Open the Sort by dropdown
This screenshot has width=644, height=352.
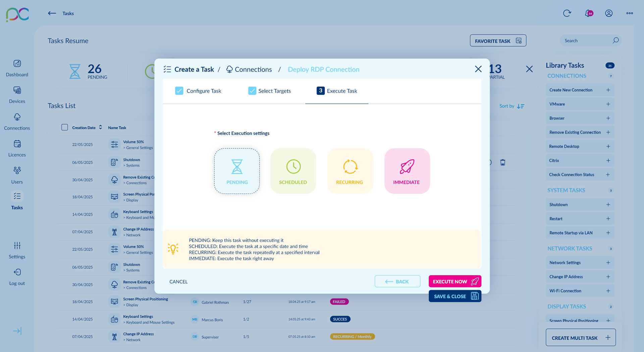click(x=512, y=106)
